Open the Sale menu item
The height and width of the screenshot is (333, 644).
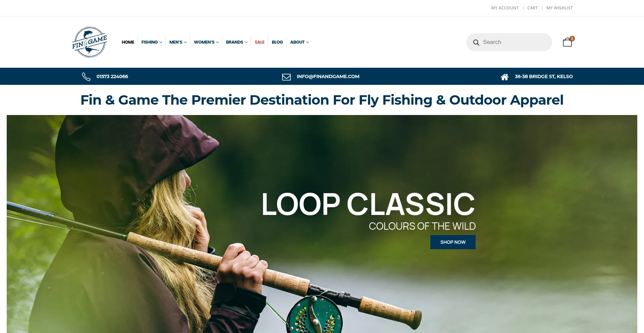tap(260, 42)
